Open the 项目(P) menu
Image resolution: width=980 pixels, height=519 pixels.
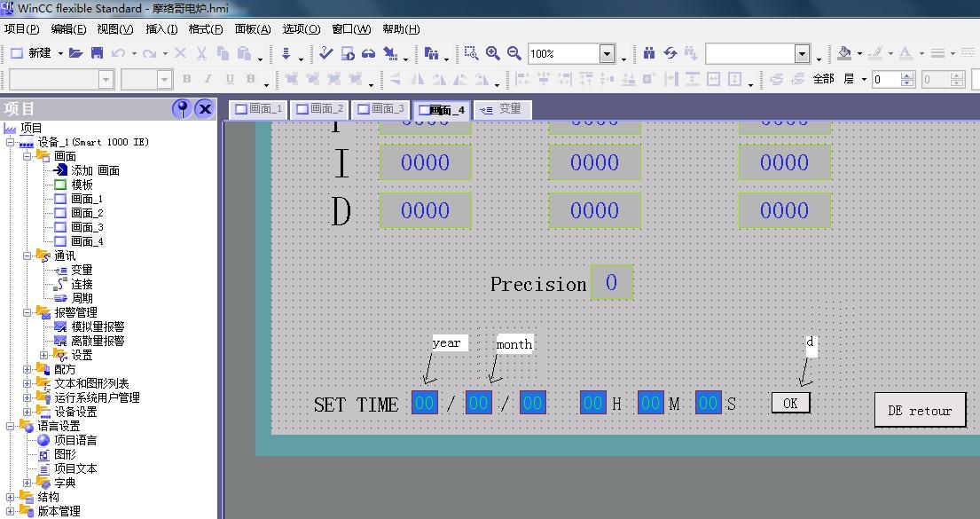[22, 28]
